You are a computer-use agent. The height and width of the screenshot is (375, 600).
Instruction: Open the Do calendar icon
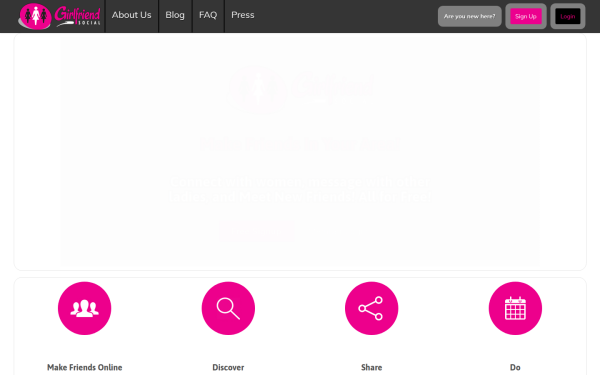pyautogui.click(x=515, y=308)
